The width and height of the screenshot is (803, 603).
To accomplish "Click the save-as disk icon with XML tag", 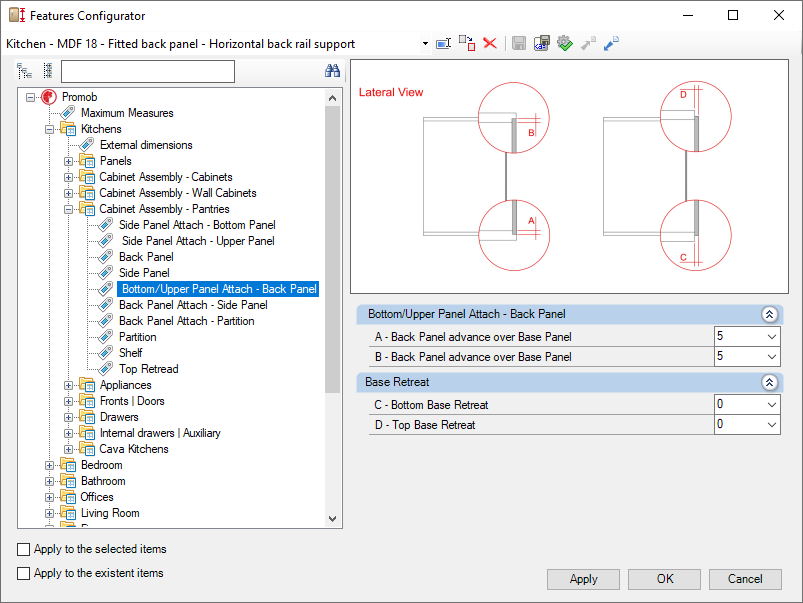I will coord(541,44).
